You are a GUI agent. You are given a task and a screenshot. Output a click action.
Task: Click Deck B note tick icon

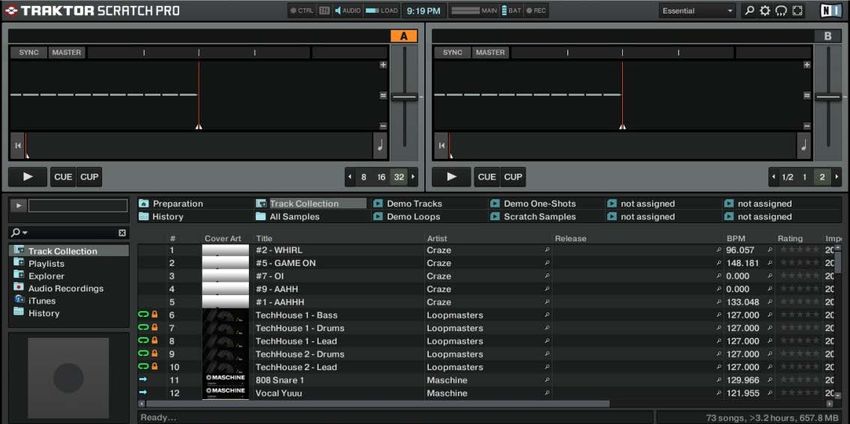(804, 145)
